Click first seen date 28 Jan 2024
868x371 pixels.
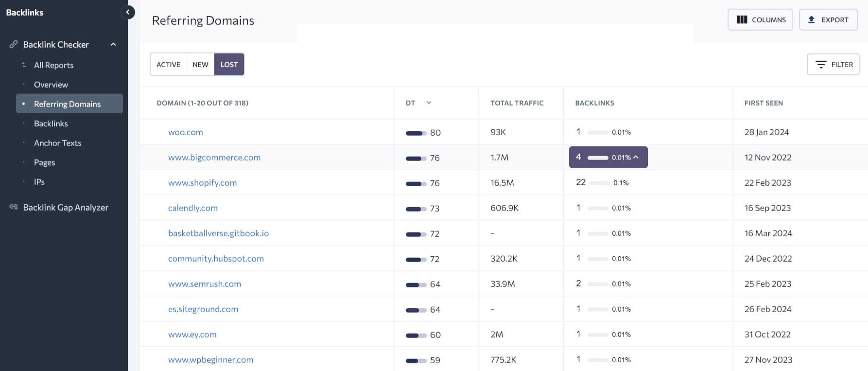(766, 132)
